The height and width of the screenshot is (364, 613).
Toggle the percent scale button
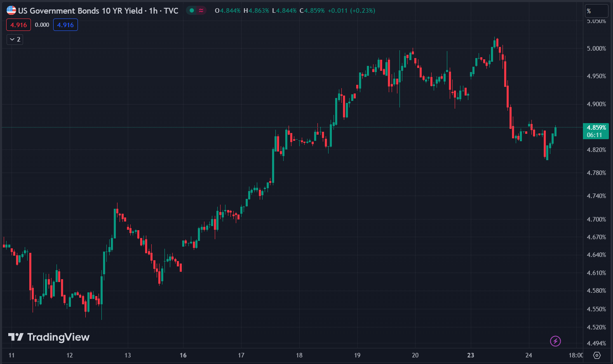[x=596, y=11]
